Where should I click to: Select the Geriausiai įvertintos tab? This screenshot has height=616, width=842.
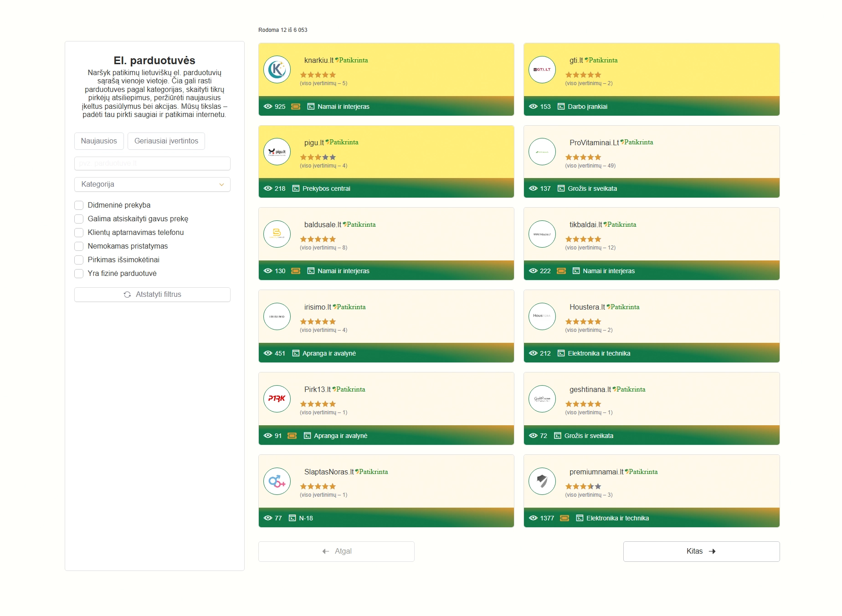(166, 141)
